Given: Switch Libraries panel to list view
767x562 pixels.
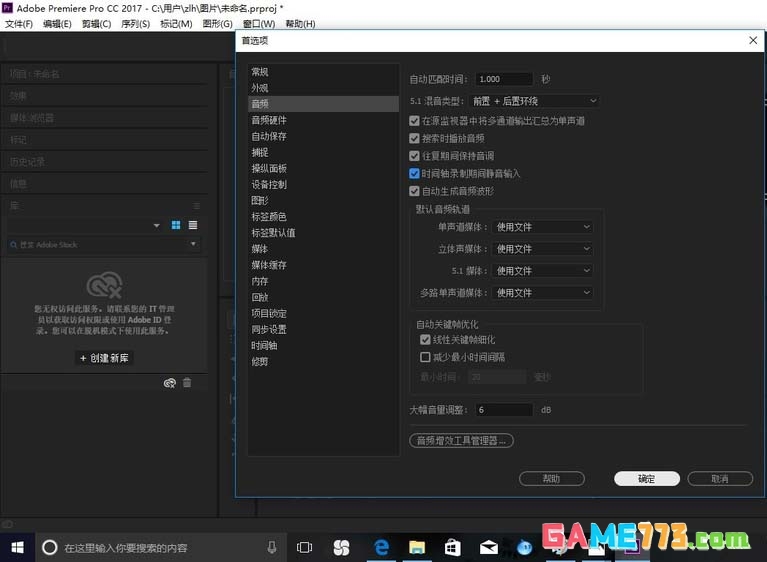Looking at the screenshot, I should click(x=193, y=225).
